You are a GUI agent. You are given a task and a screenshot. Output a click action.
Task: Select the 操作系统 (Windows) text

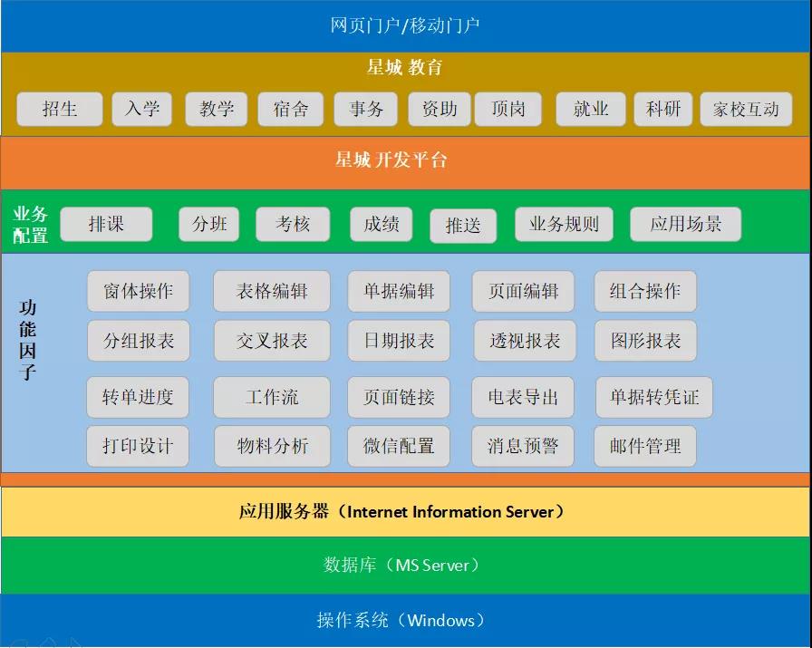(401, 620)
